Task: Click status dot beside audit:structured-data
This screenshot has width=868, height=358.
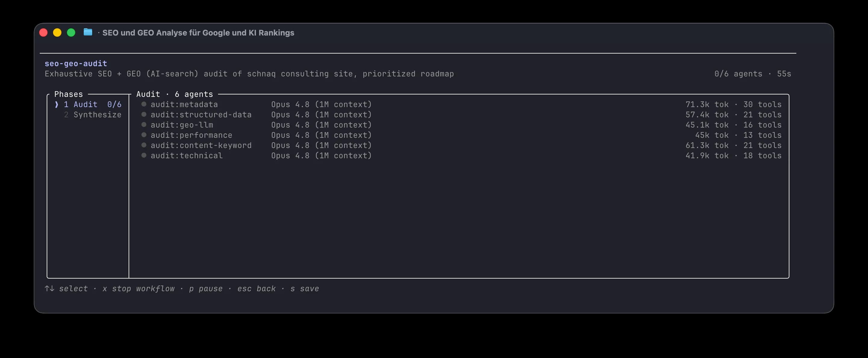Action: pos(144,114)
